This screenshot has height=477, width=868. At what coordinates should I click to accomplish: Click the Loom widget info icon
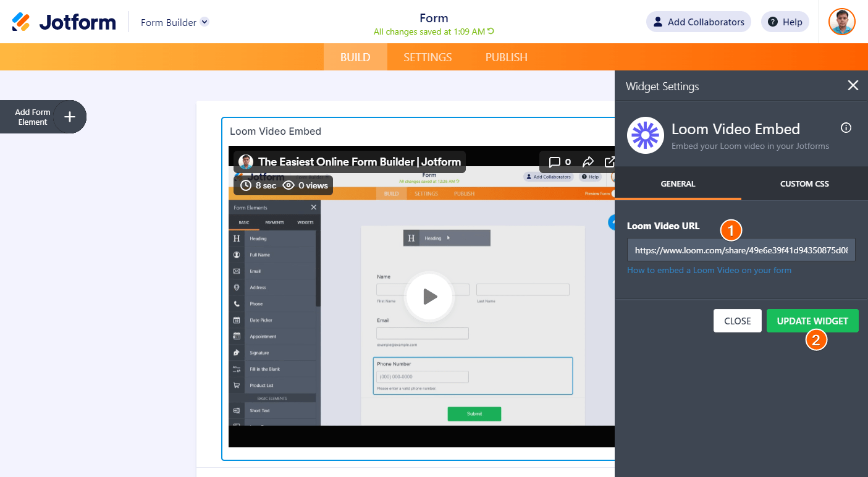[846, 128]
